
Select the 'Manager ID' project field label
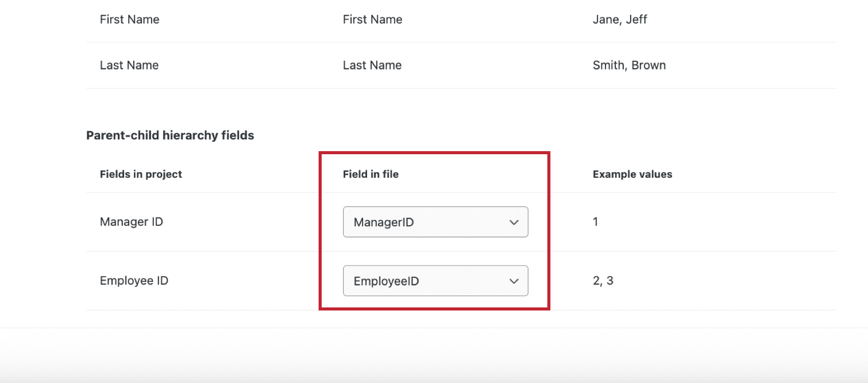[131, 222]
